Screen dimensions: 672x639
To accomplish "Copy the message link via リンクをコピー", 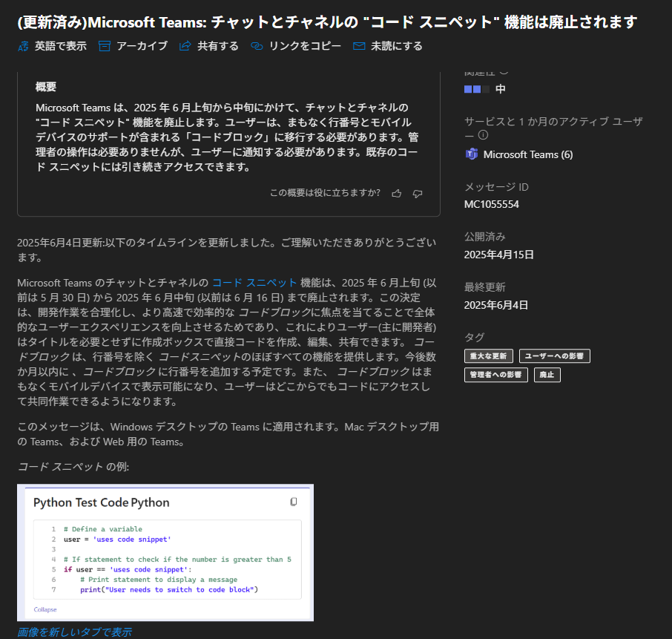I will coord(296,46).
